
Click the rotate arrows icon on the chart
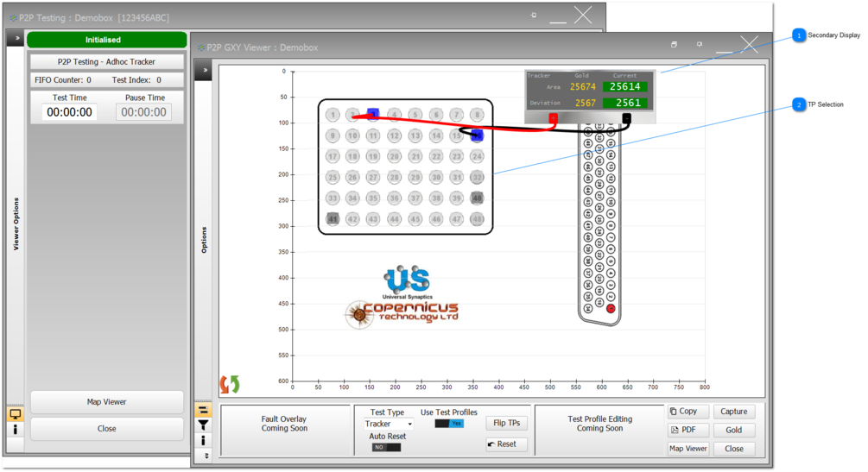tap(230, 384)
